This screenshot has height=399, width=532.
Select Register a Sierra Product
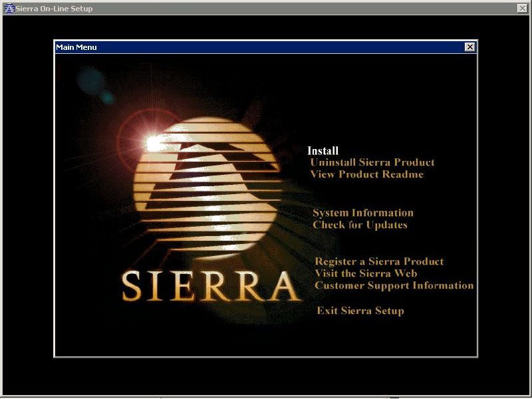[x=379, y=261]
